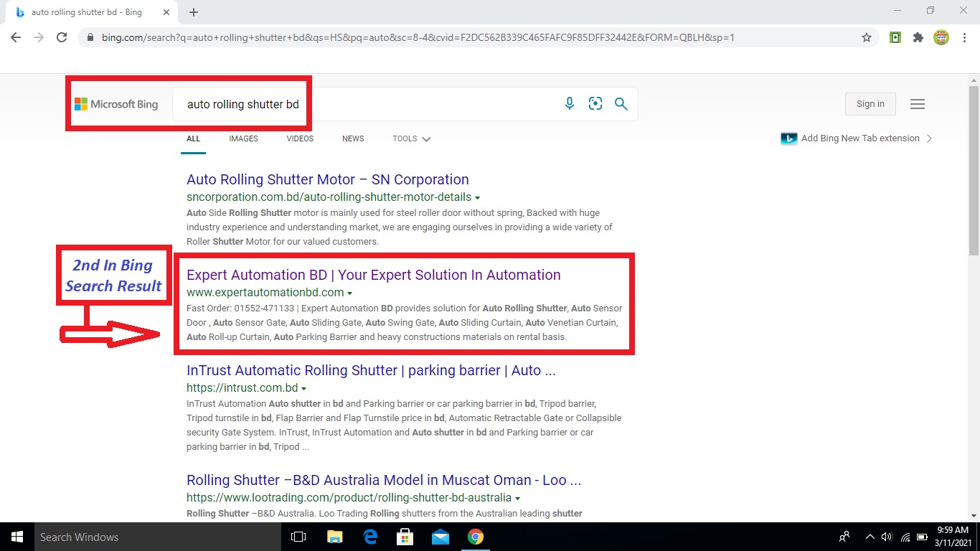Switch to the VIDEOS tab

(300, 139)
